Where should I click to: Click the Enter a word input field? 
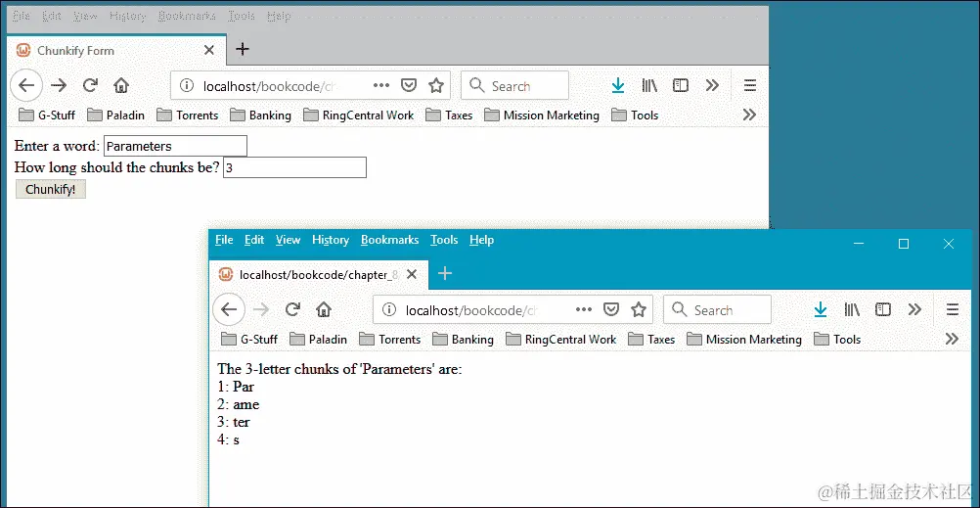point(176,146)
